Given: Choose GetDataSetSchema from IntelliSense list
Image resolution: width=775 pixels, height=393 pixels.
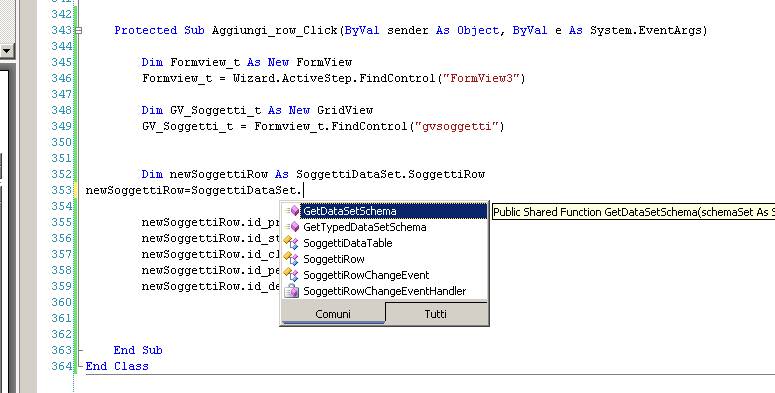Looking at the screenshot, I should [x=350, y=211].
